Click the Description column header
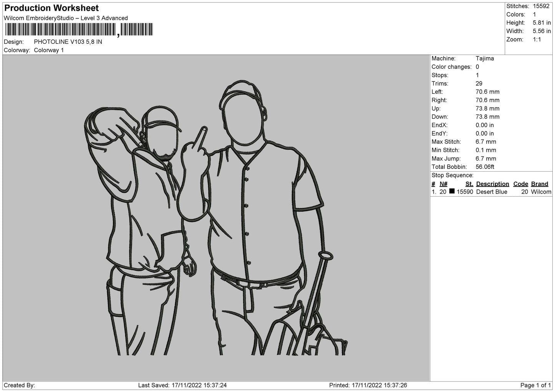Viewport: 555px width, 392px height. [x=492, y=184]
